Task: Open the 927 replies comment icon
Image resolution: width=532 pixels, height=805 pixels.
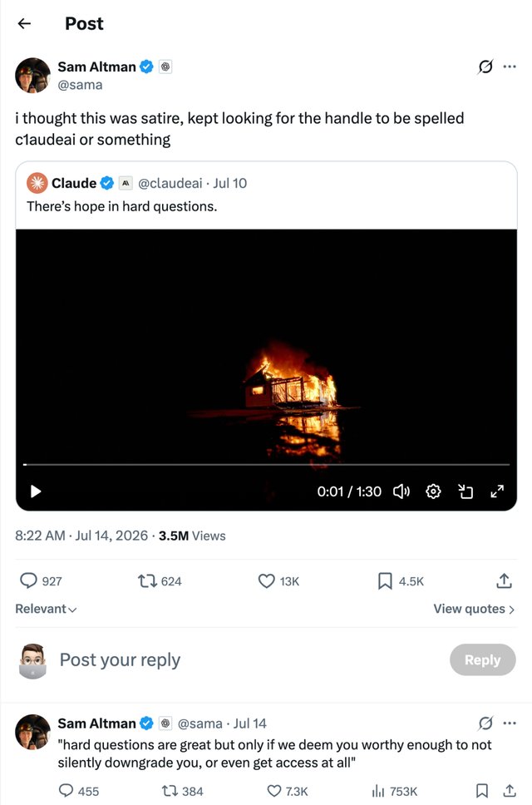Action: click(x=28, y=580)
